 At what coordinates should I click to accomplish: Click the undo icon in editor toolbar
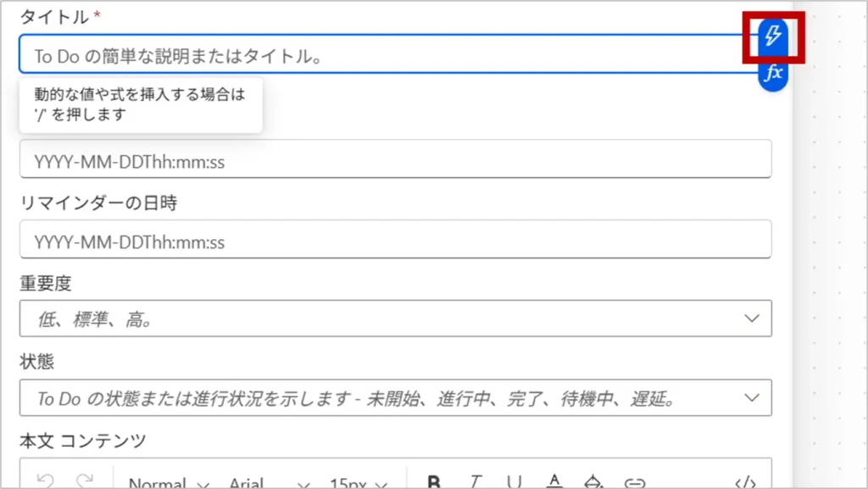pos(45,482)
